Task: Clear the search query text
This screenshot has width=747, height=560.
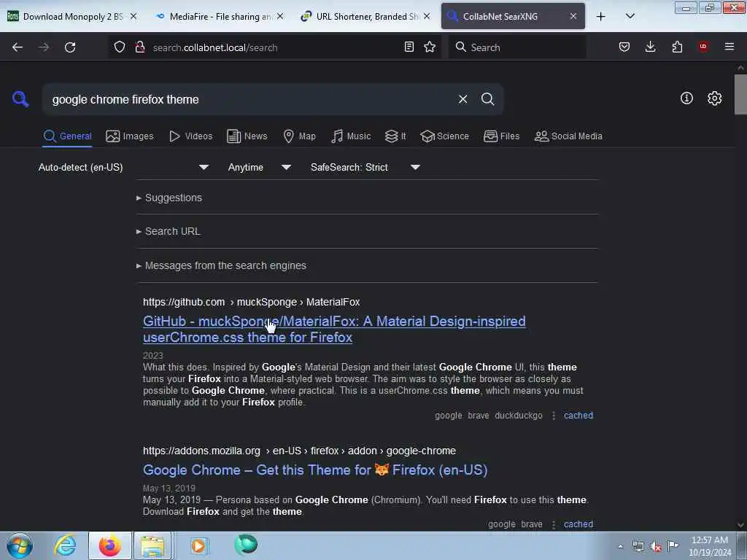Action: (462, 99)
